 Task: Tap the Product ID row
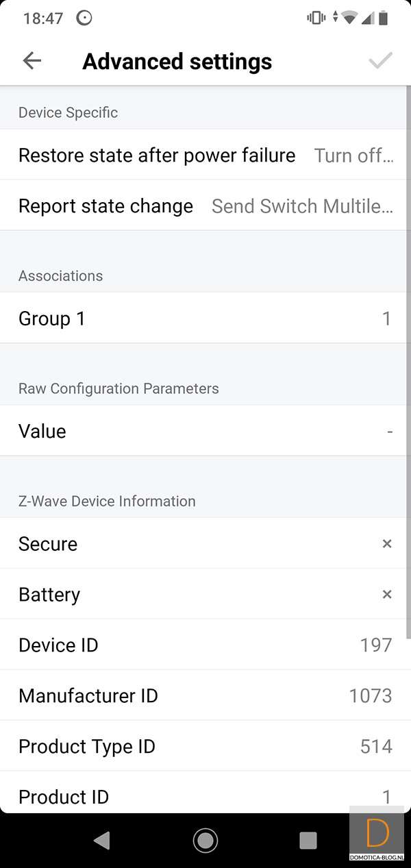206,796
